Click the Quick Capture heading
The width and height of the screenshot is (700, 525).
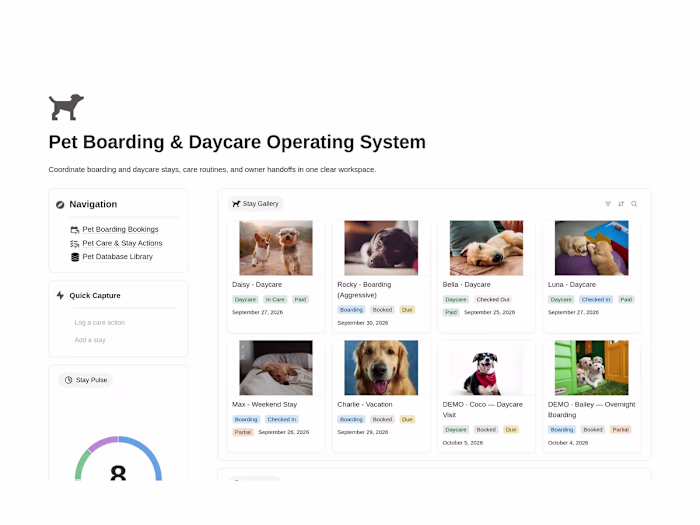point(95,296)
